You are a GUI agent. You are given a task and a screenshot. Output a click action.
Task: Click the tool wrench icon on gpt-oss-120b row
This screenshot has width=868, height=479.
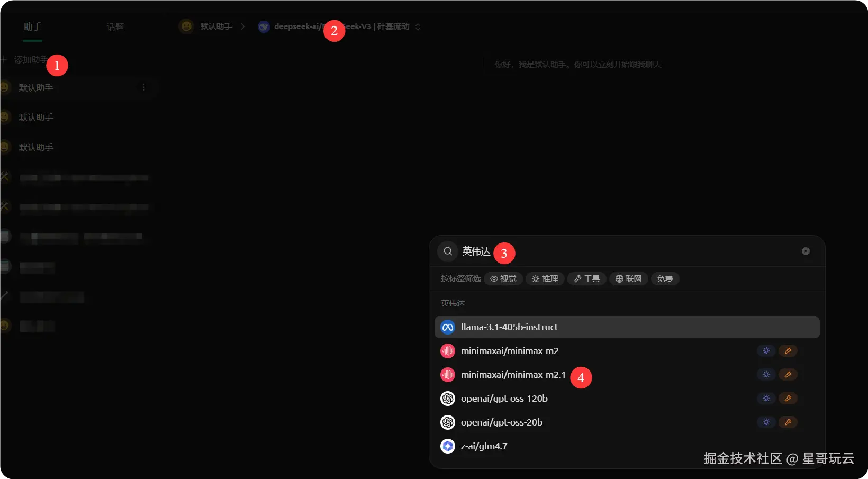coord(788,399)
